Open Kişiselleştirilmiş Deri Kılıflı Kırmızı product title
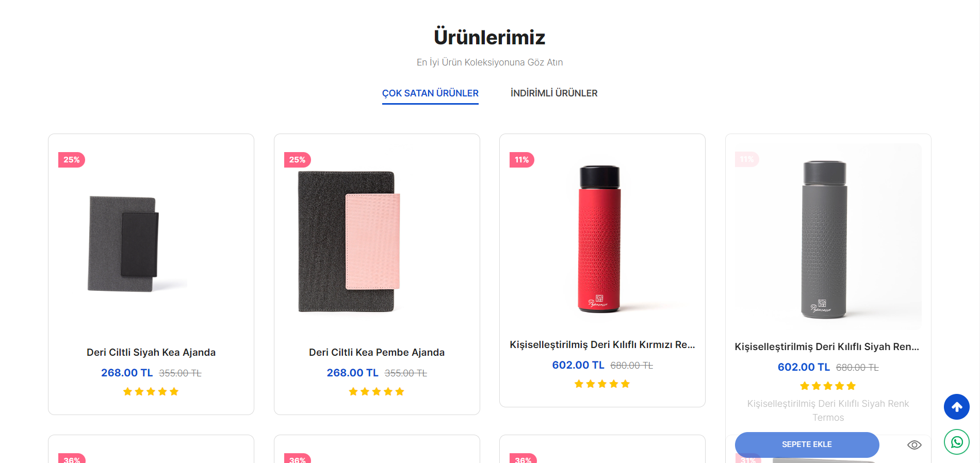Viewport: 980px width, 463px height. click(602, 345)
